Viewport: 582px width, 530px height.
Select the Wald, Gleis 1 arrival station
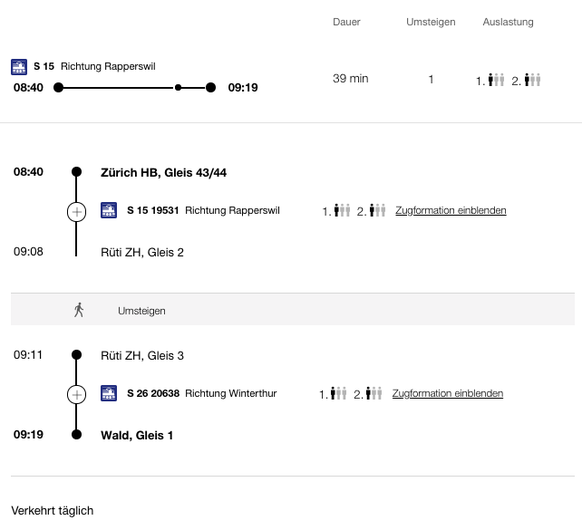137,435
